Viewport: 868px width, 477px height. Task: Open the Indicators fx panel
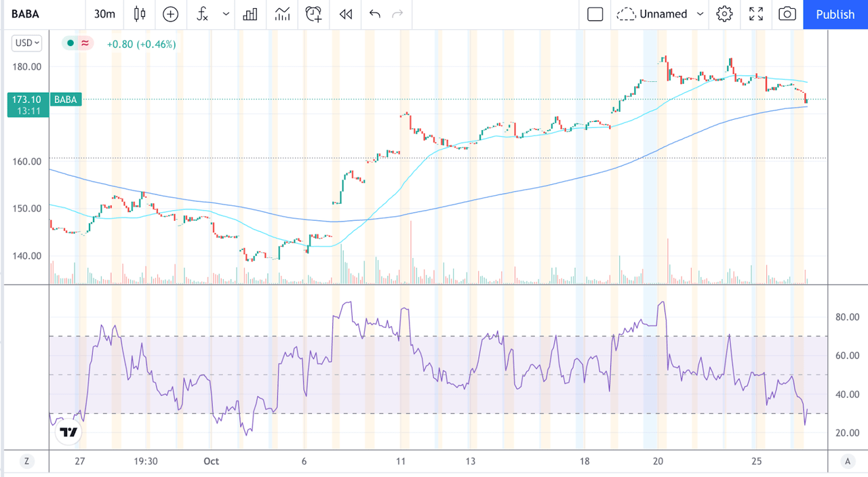tap(201, 14)
